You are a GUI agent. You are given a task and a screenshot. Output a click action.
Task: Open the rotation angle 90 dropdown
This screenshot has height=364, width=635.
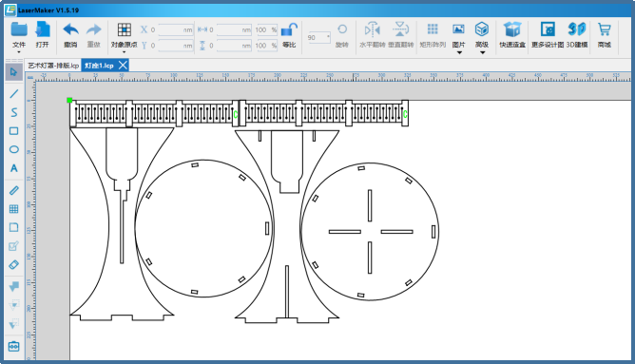click(318, 37)
